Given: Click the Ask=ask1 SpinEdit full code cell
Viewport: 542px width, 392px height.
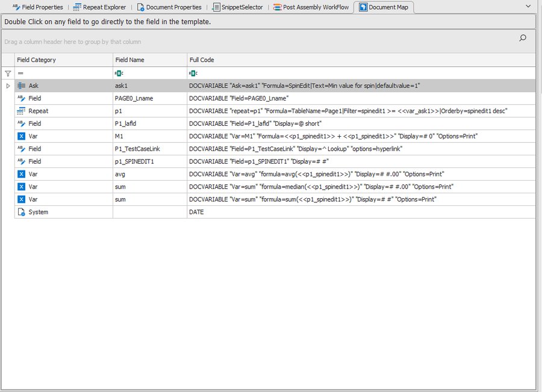Looking at the screenshot, I should tap(361, 86).
